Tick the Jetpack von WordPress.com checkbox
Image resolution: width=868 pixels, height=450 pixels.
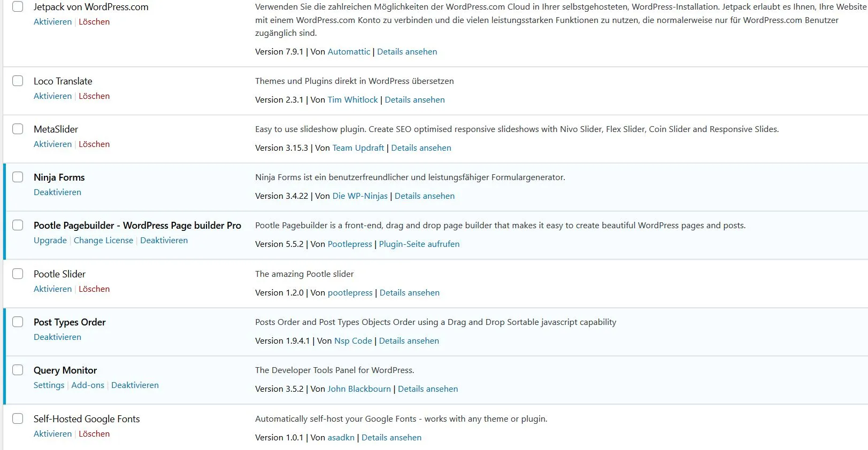(18, 6)
